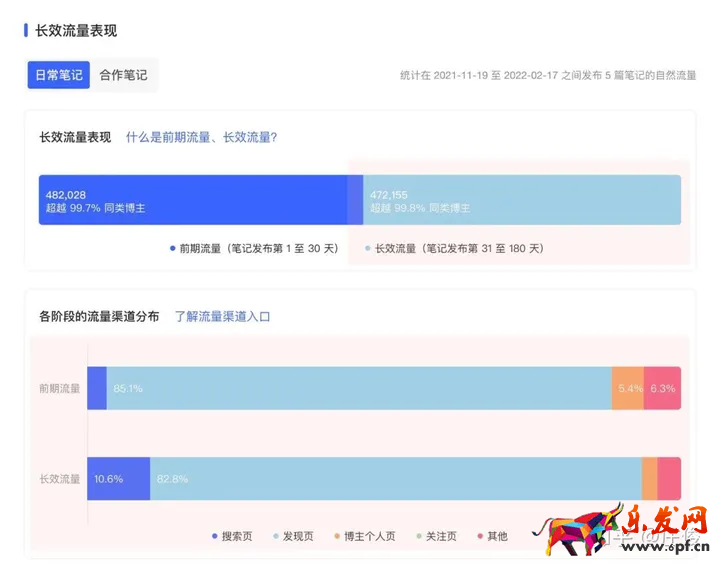
Task: Click the 6.3% pink segment in 前期流量
Action: click(x=662, y=388)
